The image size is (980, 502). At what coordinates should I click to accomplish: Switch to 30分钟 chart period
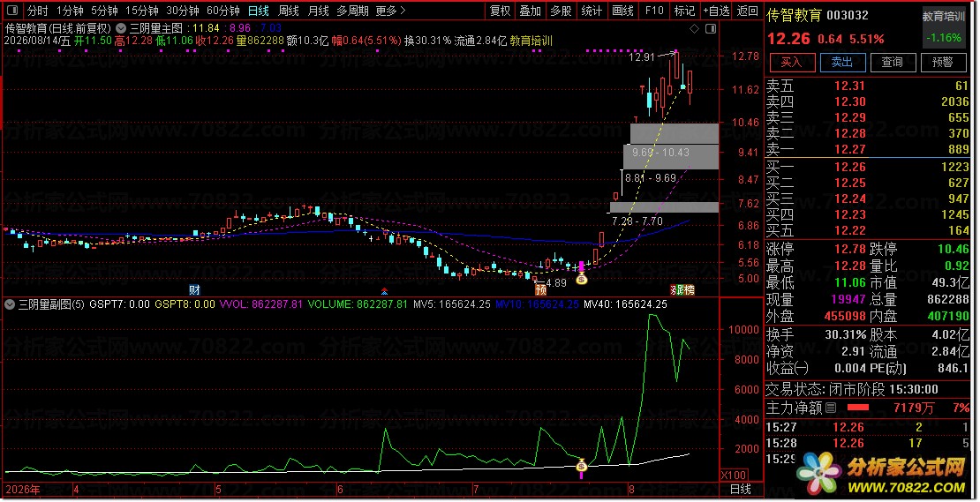183,11
